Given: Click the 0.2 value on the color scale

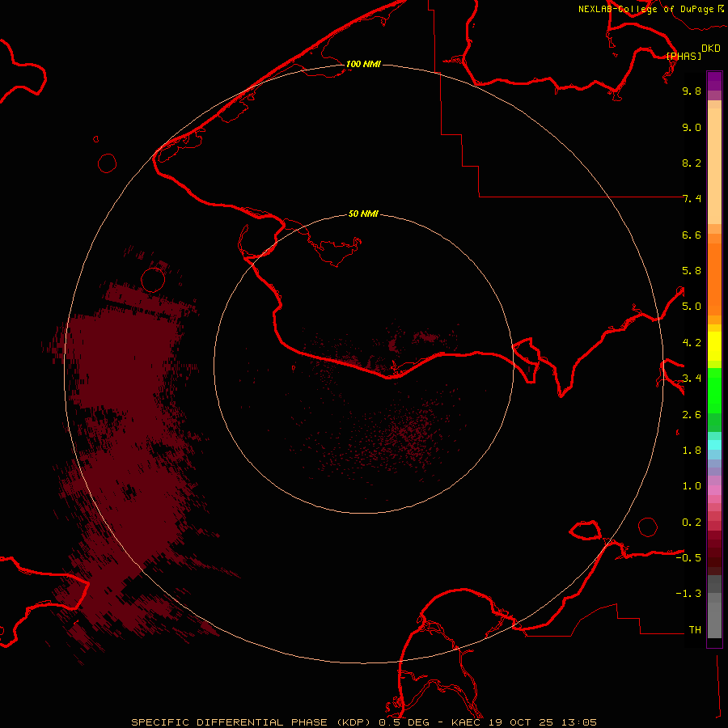Looking at the screenshot, I should click(x=692, y=523).
